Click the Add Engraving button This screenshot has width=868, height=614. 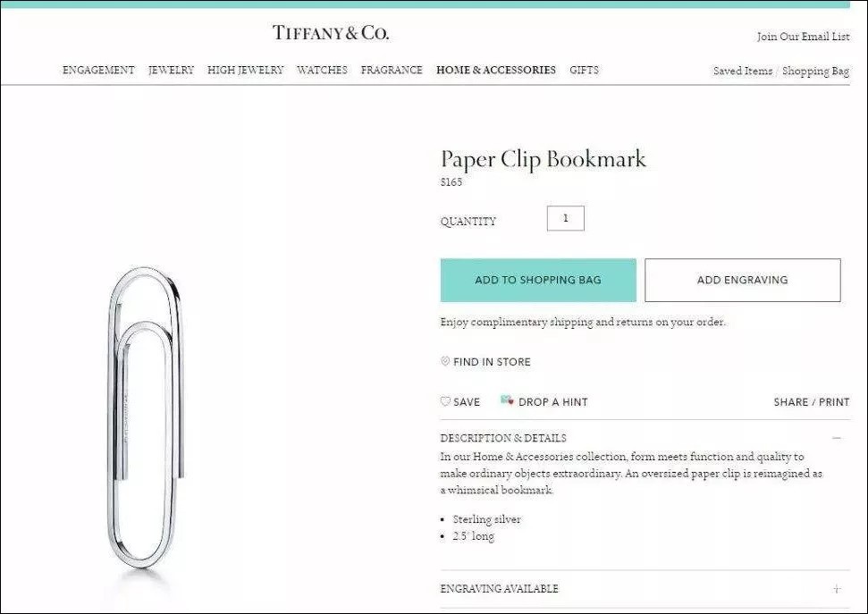(x=742, y=280)
